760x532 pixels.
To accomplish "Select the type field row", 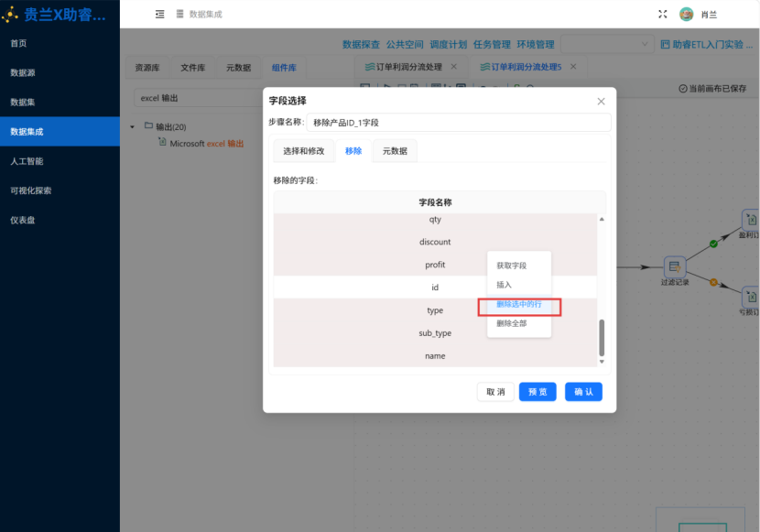I will (x=435, y=310).
